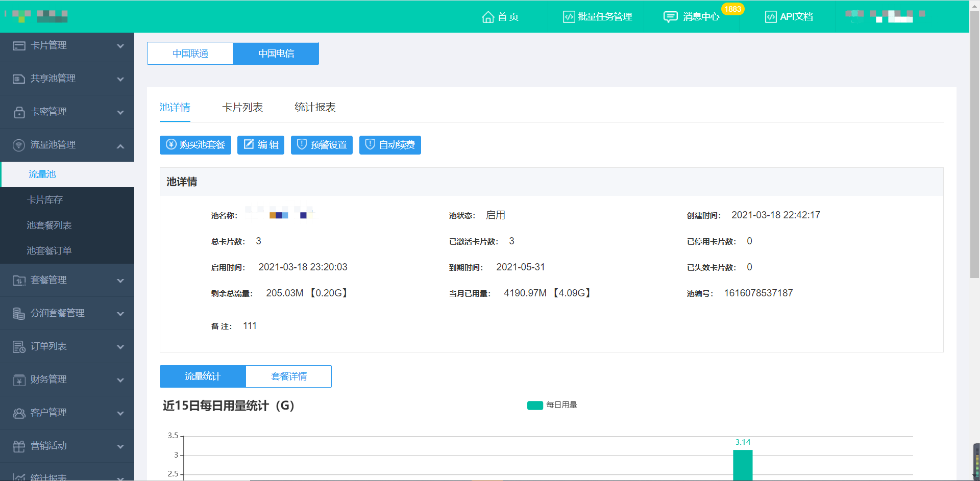This screenshot has height=481, width=980.
Task: Click the 流量池管理 wifi icon
Action: 19,145
